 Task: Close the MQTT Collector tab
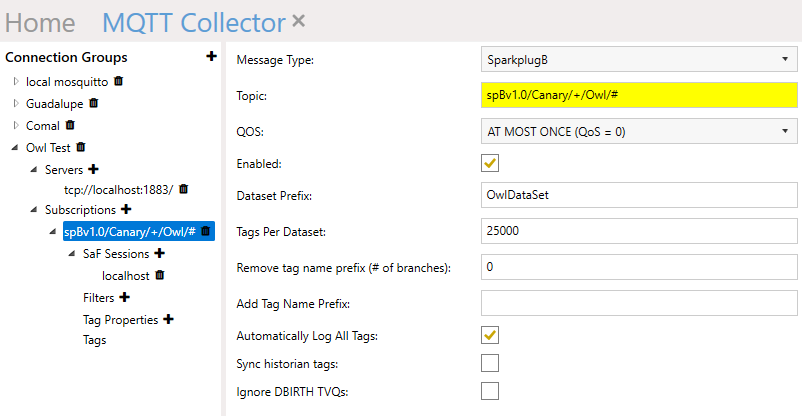(299, 21)
